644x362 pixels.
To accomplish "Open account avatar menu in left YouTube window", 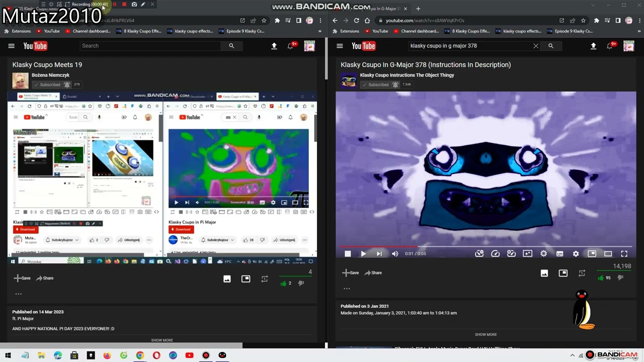I will click(309, 46).
